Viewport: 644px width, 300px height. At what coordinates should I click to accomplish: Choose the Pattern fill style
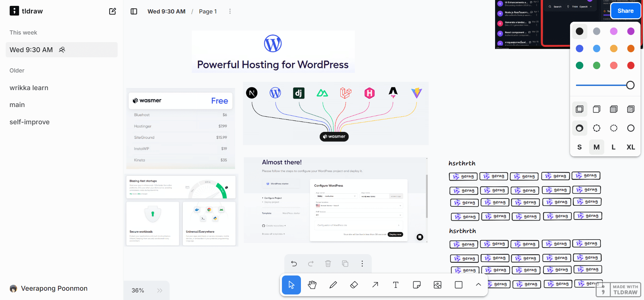click(631, 109)
